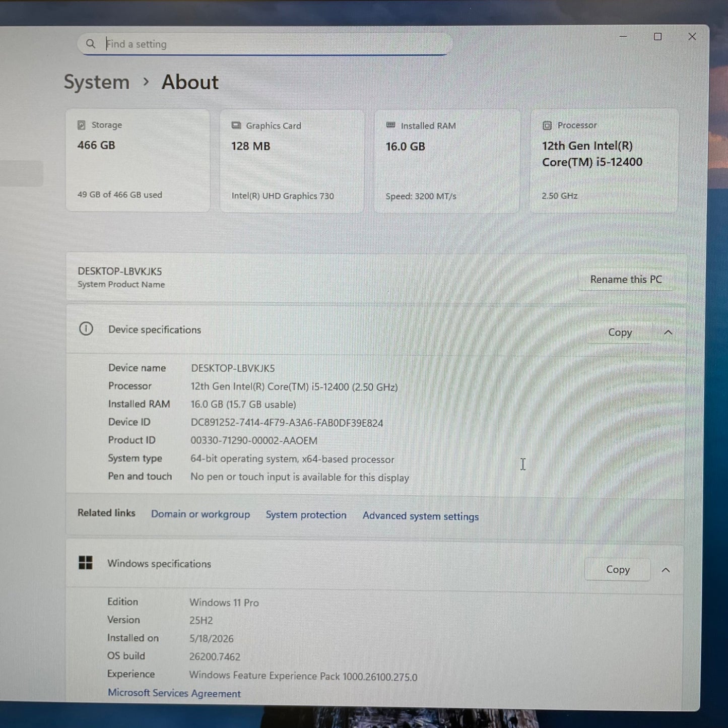Open the Domain or workgroup link
Viewport: 728px width, 728px height.
click(x=201, y=514)
